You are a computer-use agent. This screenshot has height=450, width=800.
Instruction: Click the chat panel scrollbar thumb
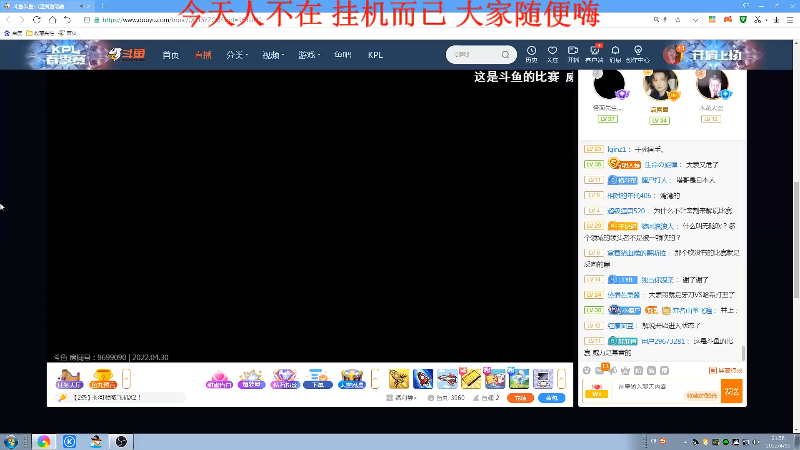(x=743, y=353)
